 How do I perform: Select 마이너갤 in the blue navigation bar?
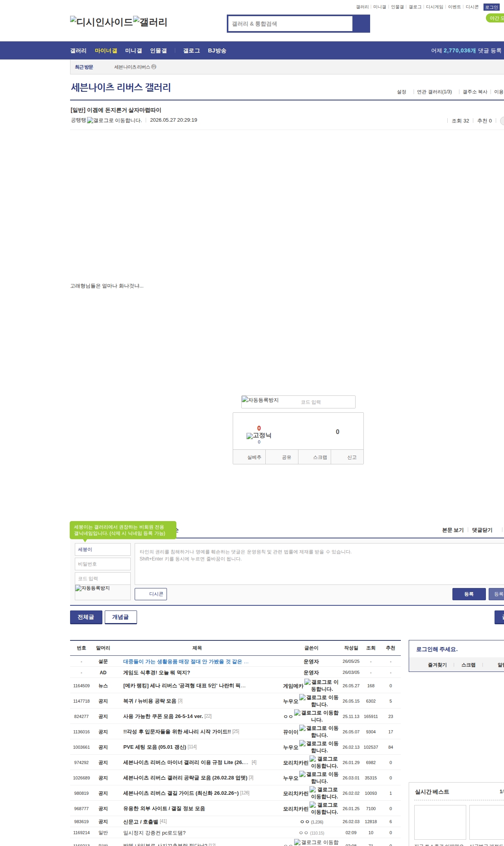tap(106, 50)
